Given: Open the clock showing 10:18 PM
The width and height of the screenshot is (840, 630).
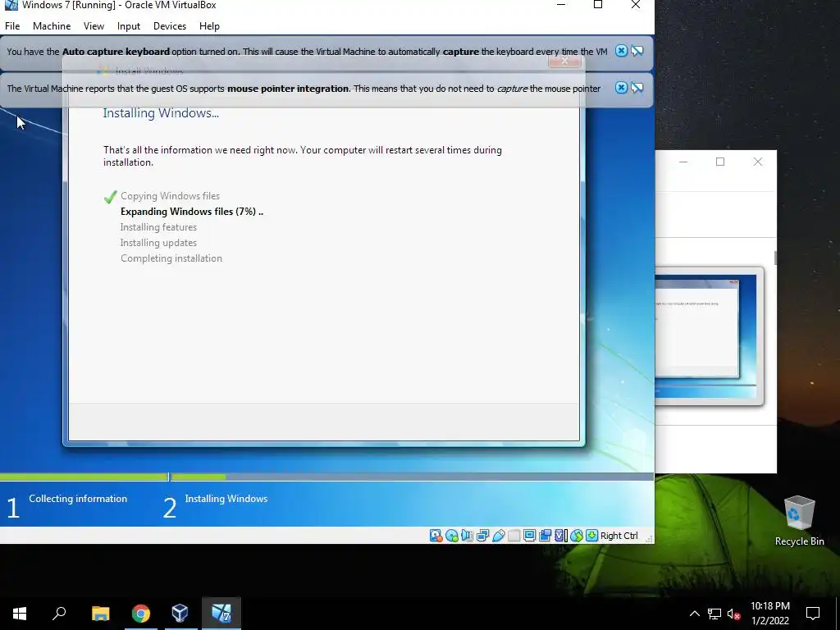Looking at the screenshot, I should (x=769, y=614).
